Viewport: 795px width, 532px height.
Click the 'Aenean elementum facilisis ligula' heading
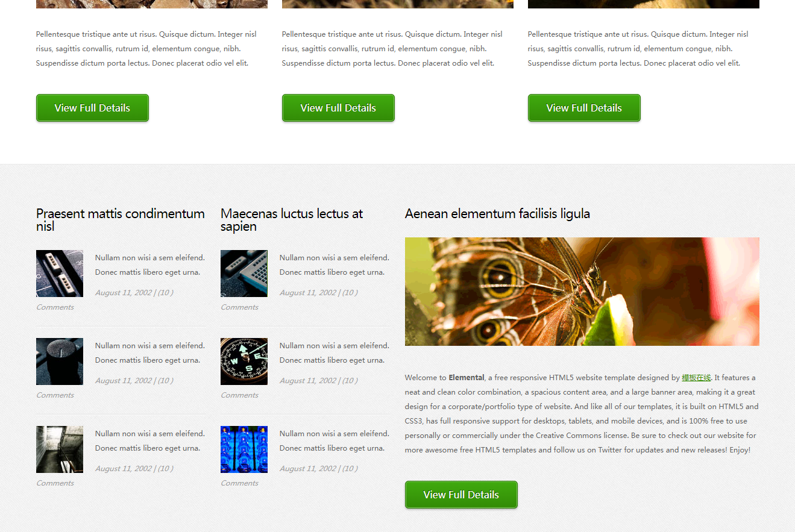[x=497, y=214]
